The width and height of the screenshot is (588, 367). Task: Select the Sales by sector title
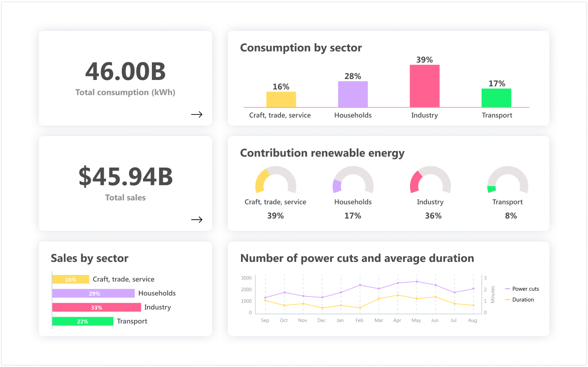[89, 258]
